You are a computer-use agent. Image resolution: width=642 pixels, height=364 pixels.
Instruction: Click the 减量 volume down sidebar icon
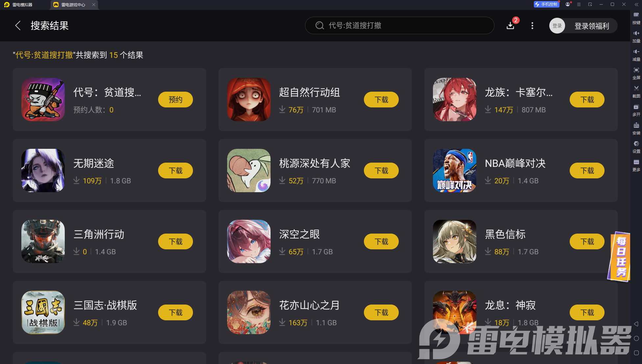pyautogui.click(x=636, y=55)
